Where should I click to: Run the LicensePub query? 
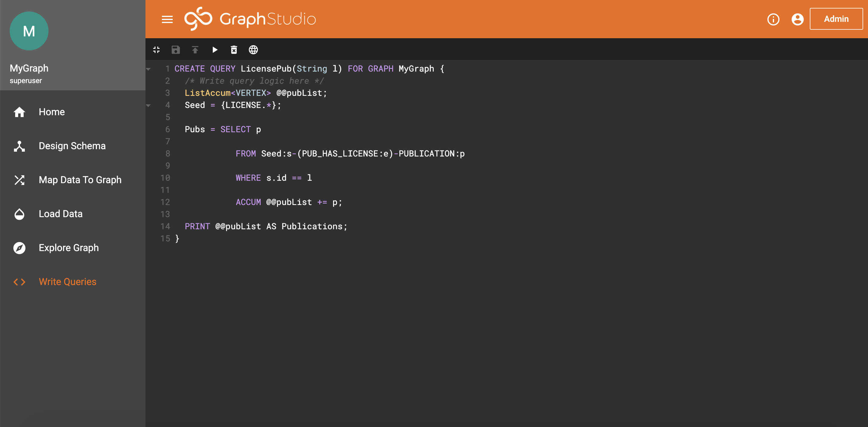tap(215, 49)
